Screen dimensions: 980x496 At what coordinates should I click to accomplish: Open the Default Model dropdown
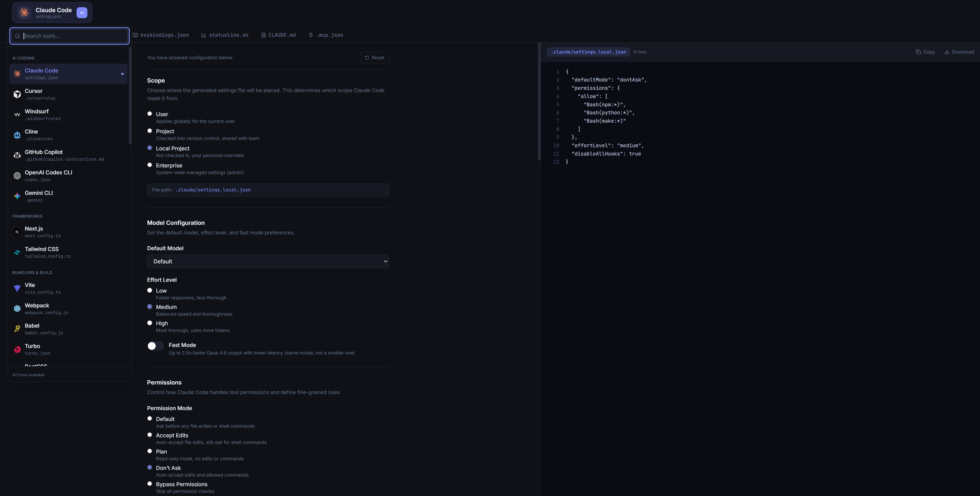pyautogui.click(x=268, y=261)
